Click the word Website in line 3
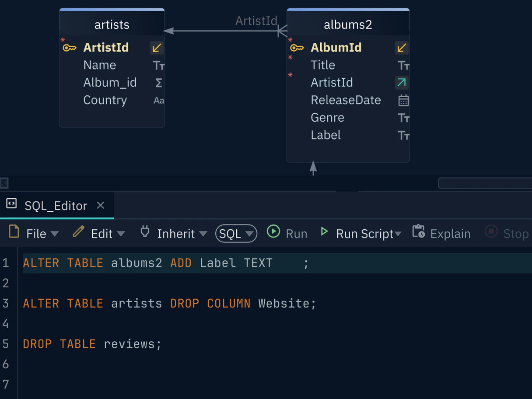The image size is (532, 399). pos(283,303)
